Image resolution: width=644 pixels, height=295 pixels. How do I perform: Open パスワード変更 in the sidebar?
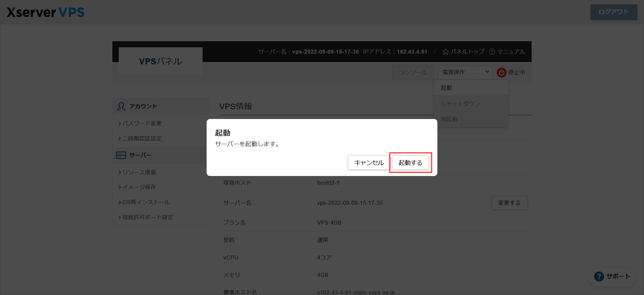tap(142, 123)
